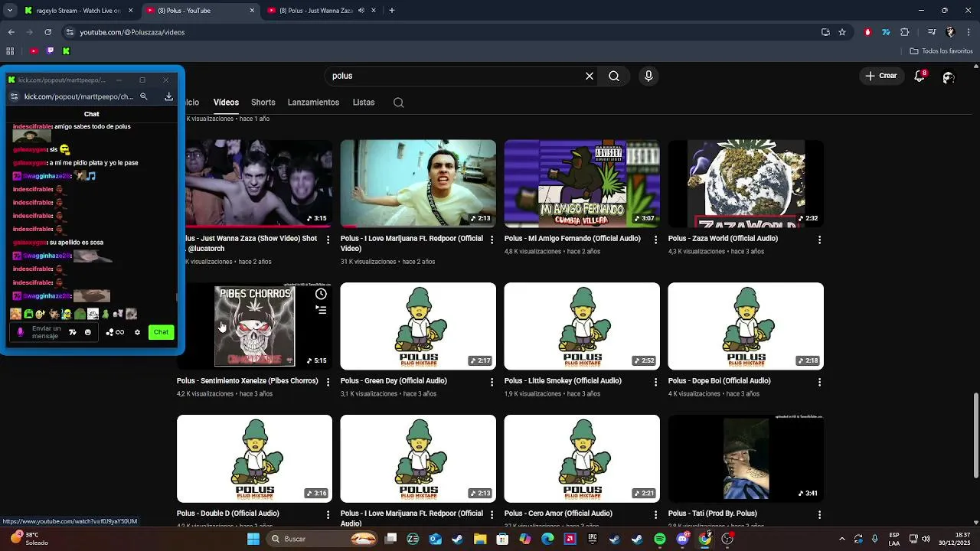
Task: Play the Just Wanna Zaza video thumbnail
Action: click(x=259, y=184)
